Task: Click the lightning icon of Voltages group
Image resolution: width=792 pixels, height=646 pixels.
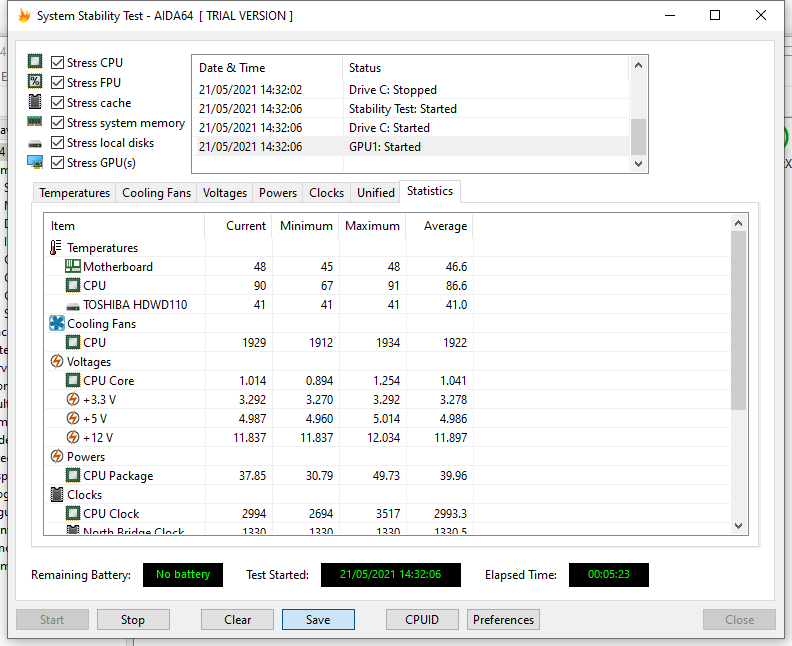Action: (x=57, y=362)
